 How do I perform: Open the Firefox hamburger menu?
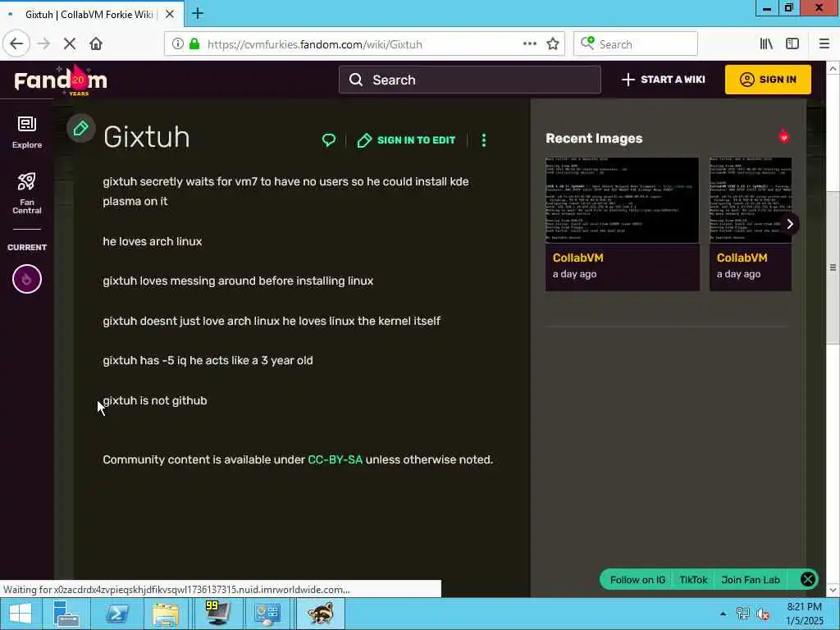(x=824, y=44)
